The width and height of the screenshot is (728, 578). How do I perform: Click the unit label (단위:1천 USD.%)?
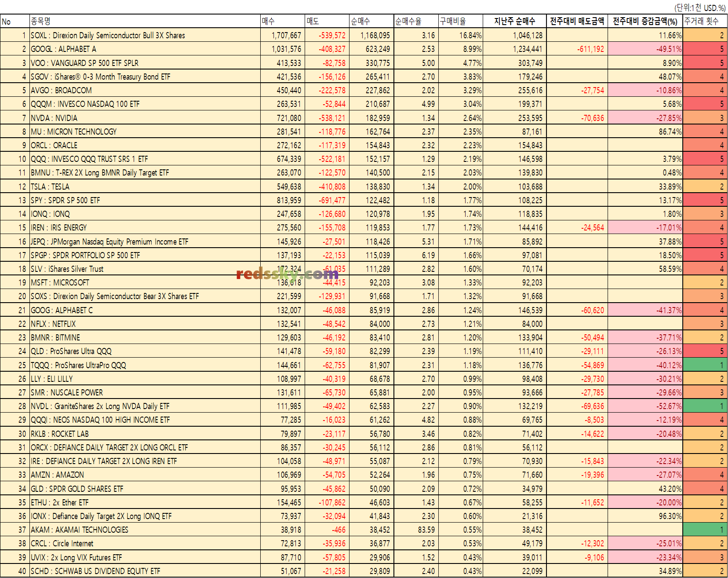click(700, 7)
